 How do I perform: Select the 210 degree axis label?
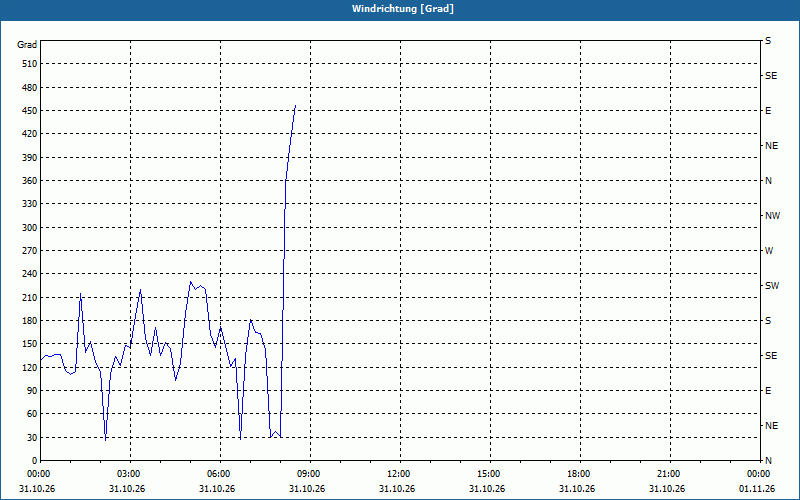click(30, 297)
